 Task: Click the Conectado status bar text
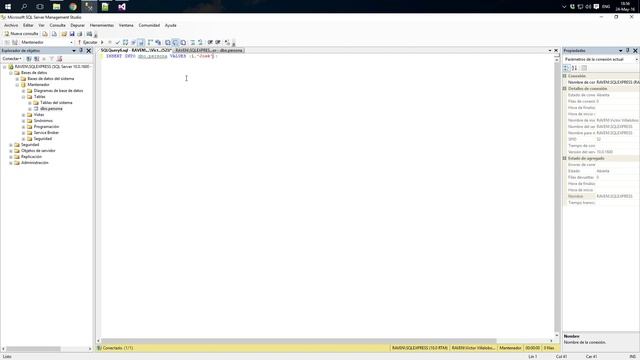(x=118, y=348)
